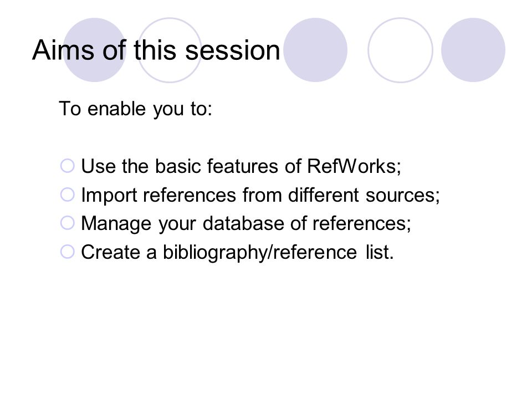
Task: Click the word 'bibliography/reference'
Action: coord(259,253)
